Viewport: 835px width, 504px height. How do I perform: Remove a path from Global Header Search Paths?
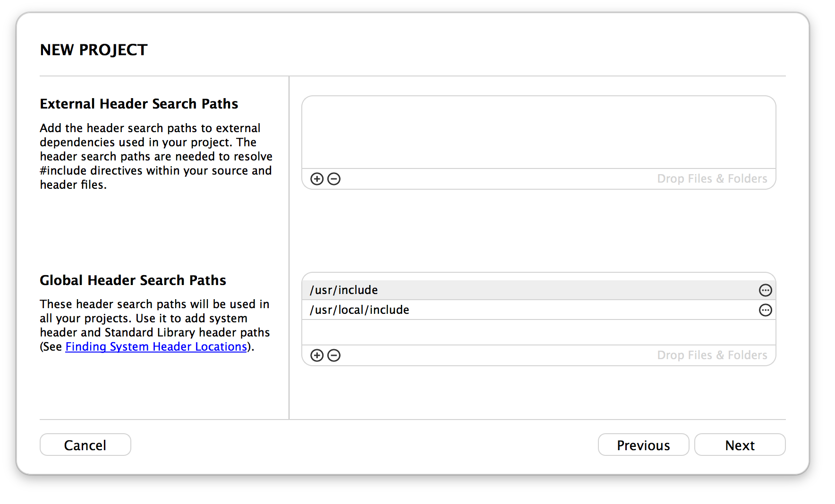point(334,355)
